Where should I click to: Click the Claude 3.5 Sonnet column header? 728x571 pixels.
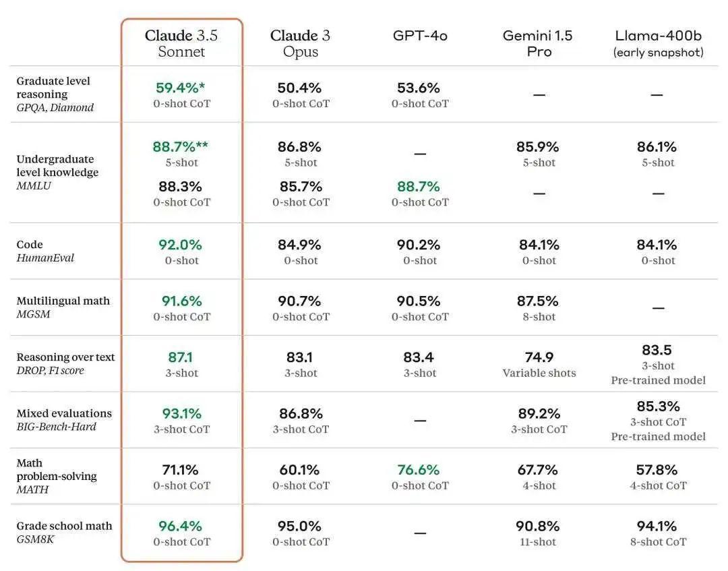pos(181,43)
